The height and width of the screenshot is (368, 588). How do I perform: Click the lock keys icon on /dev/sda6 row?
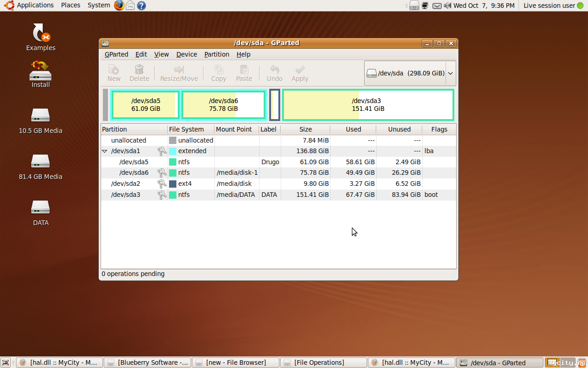(162, 173)
